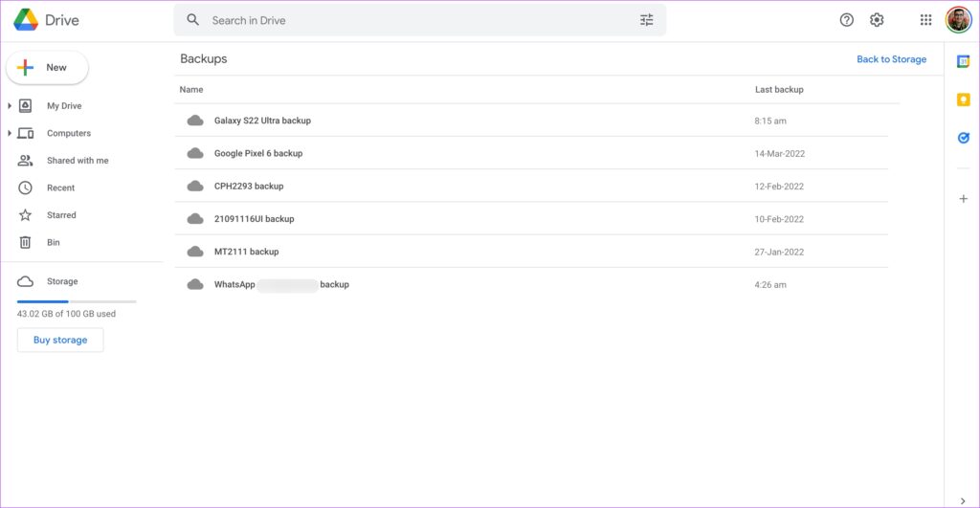
Task: Click the storage usage progress bar
Action: tap(77, 301)
